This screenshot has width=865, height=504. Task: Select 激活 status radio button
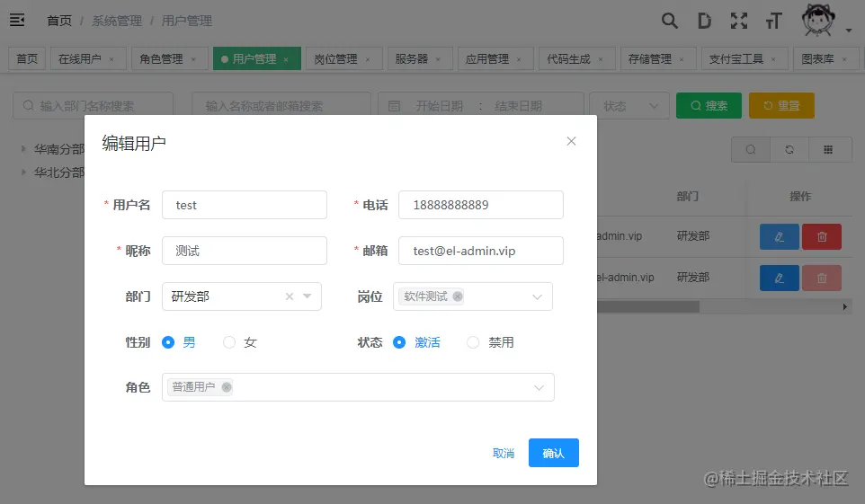(399, 342)
